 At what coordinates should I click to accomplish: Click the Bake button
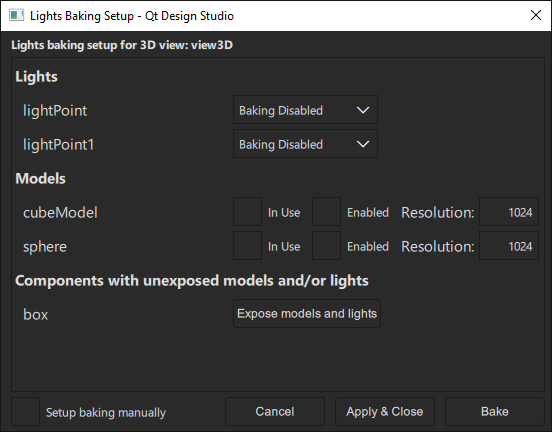[495, 412]
